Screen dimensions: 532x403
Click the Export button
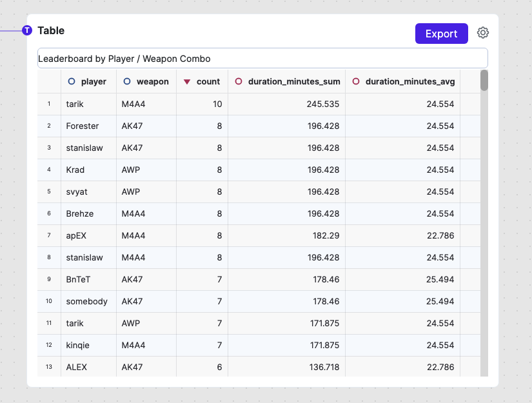click(x=441, y=34)
